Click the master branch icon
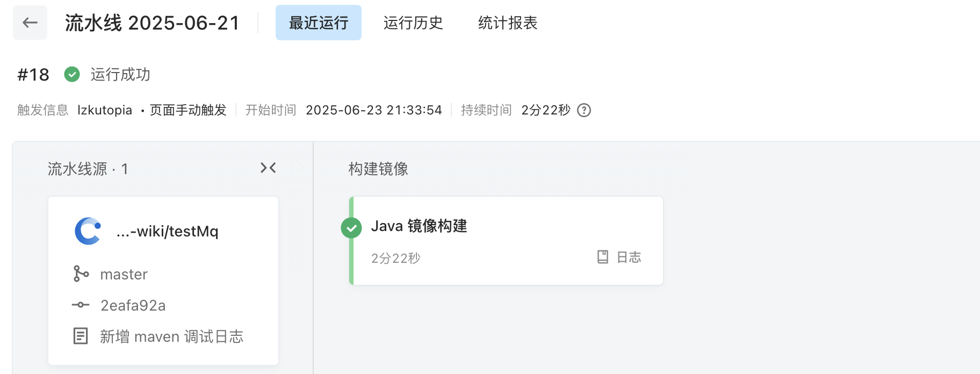 (81, 274)
